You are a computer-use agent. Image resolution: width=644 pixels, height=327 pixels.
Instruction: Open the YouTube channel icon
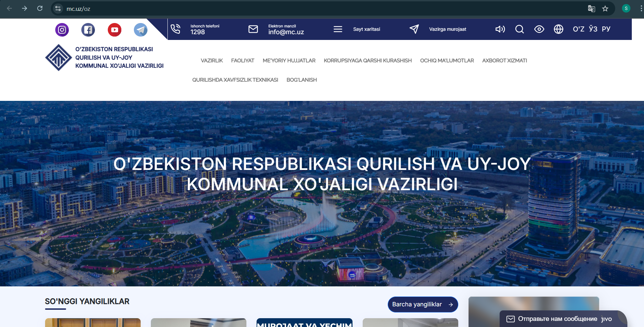tap(115, 30)
